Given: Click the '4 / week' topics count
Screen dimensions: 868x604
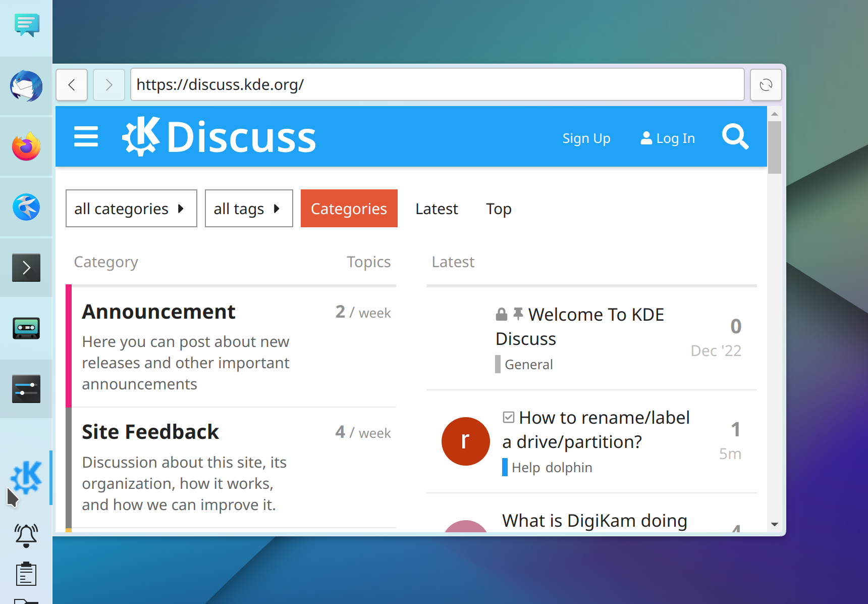Looking at the screenshot, I should 363,432.
